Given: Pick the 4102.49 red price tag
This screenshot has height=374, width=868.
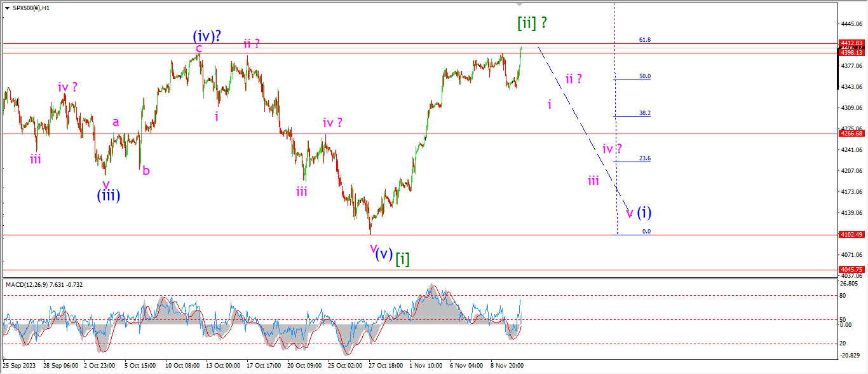Looking at the screenshot, I should (x=851, y=235).
